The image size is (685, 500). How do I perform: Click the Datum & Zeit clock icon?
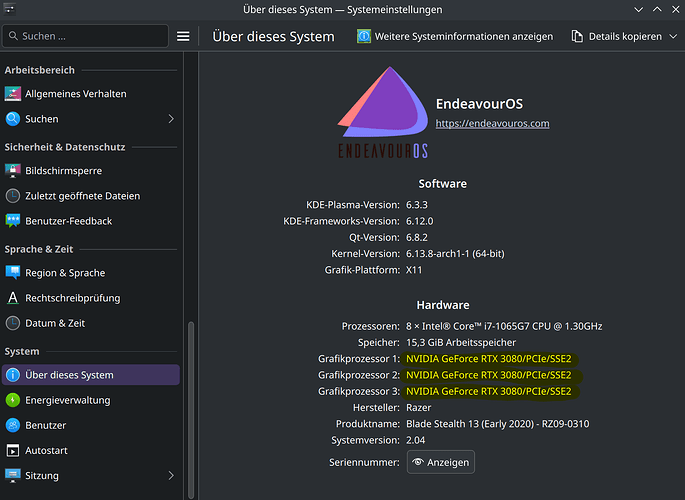[x=13, y=323]
